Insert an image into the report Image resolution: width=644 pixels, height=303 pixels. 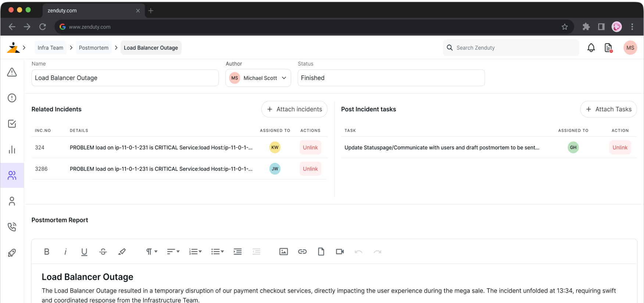[x=283, y=252]
